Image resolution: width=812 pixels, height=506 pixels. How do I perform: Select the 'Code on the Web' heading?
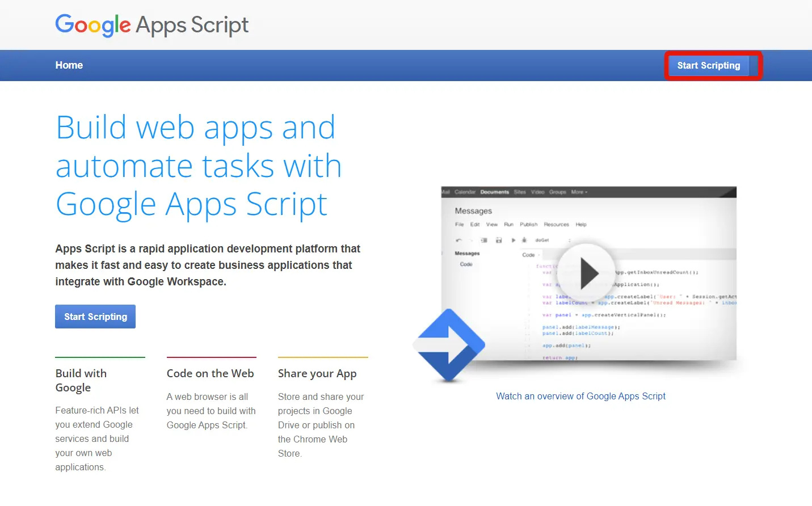coord(210,373)
